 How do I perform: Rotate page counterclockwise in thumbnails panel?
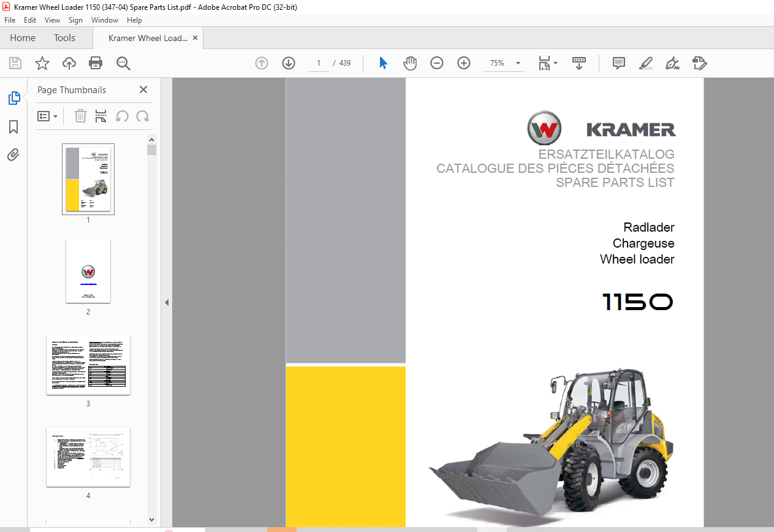(122, 116)
